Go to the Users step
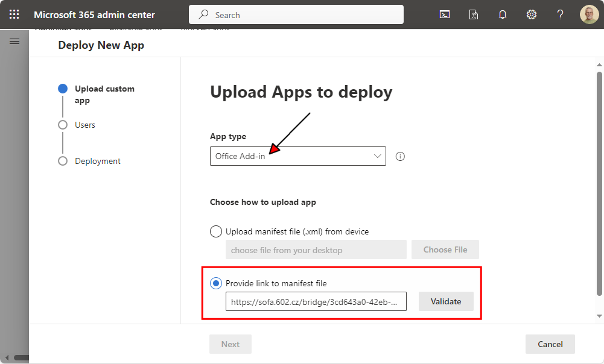This screenshot has height=364, width=604. click(77, 125)
